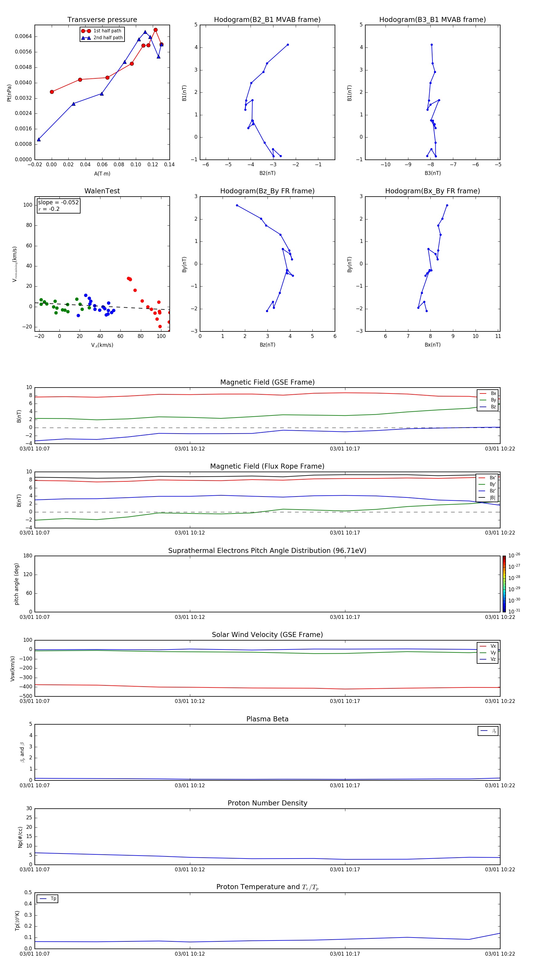The image size is (535, 980).
Task: Select the Tp legend entry
Action: (48, 899)
